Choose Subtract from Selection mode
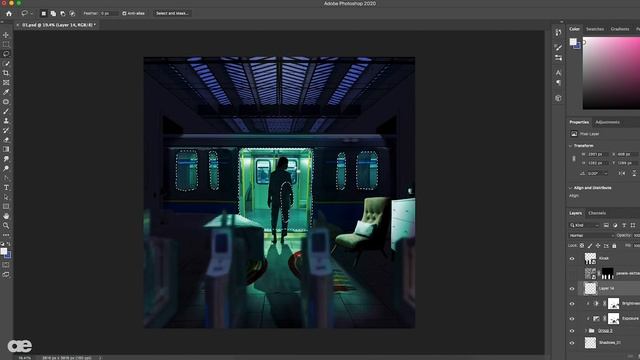Image resolution: width=640 pixels, height=360 pixels. pyautogui.click(x=62, y=13)
